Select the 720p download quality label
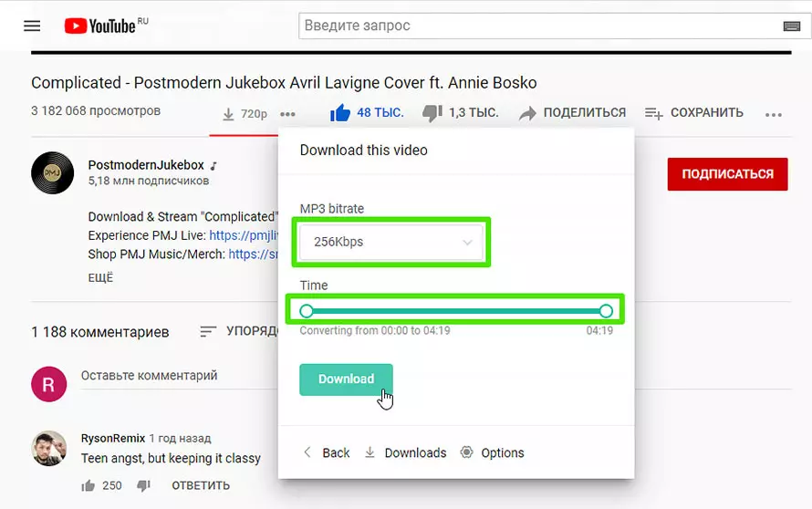This screenshot has width=812, height=509. (x=254, y=114)
